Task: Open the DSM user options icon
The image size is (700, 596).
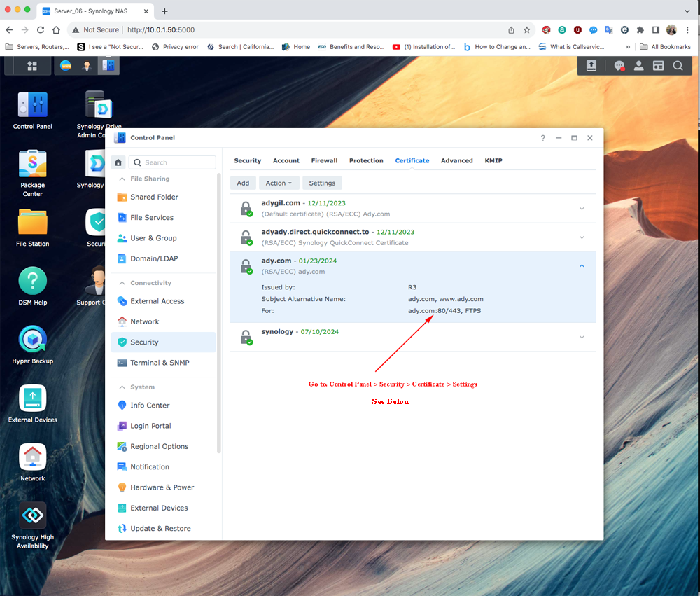Action: [638, 66]
